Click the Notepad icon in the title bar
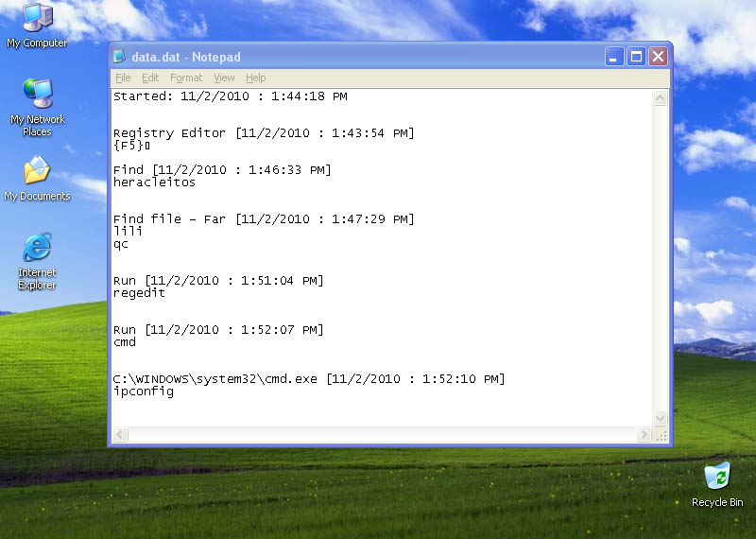The width and height of the screenshot is (756, 539). (119, 57)
